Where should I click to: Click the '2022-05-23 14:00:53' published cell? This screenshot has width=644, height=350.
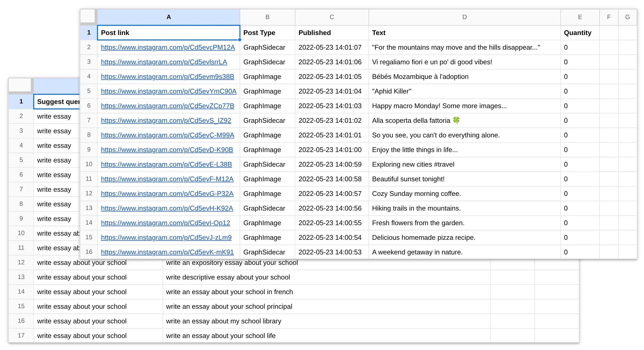coord(332,252)
